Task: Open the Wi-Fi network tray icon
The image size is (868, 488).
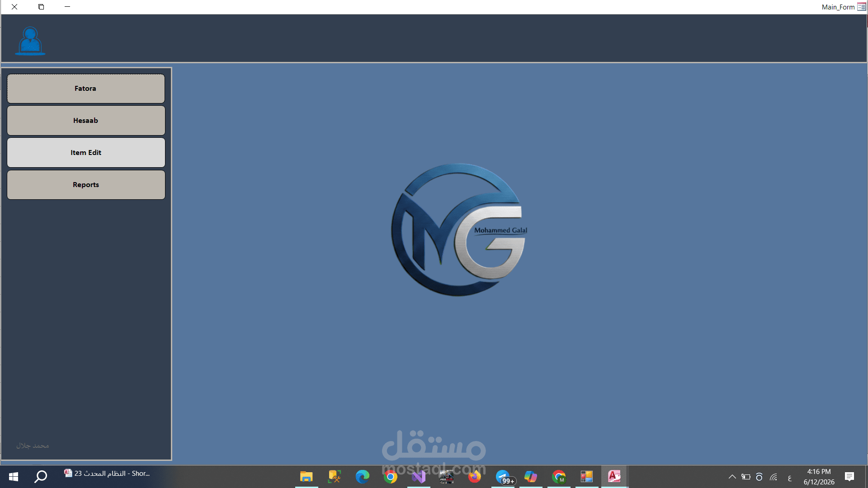Action: 774,477
